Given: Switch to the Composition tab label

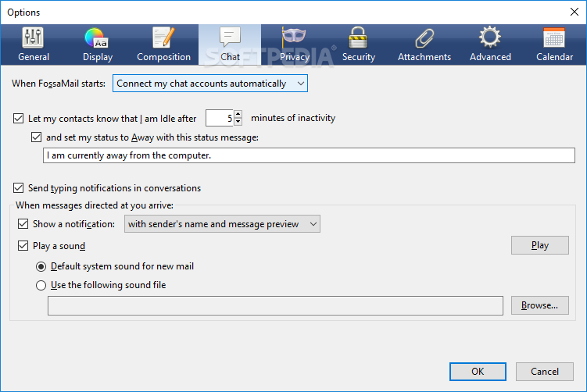Looking at the screenshot, I should coord(163,57).
